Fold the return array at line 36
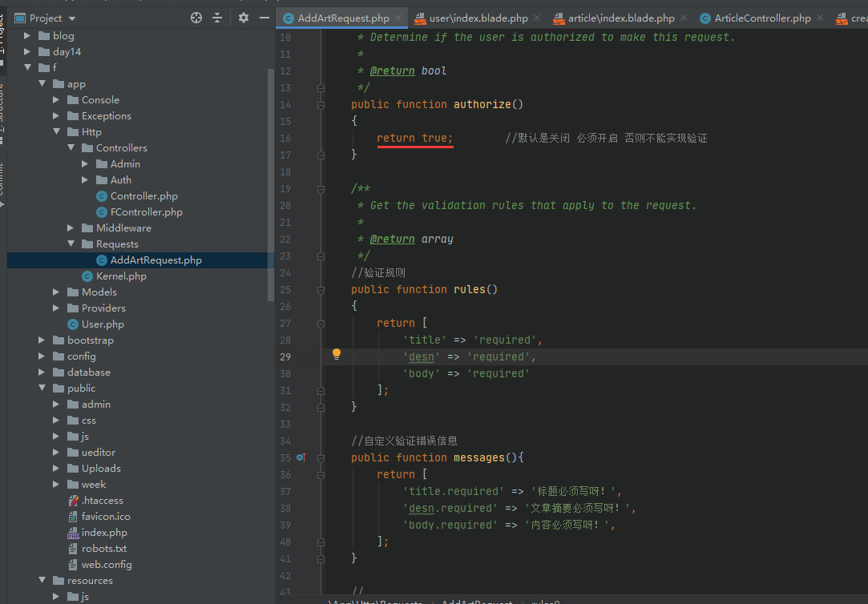The width and height of the screenshot is (868, 604). coord(321,474)
